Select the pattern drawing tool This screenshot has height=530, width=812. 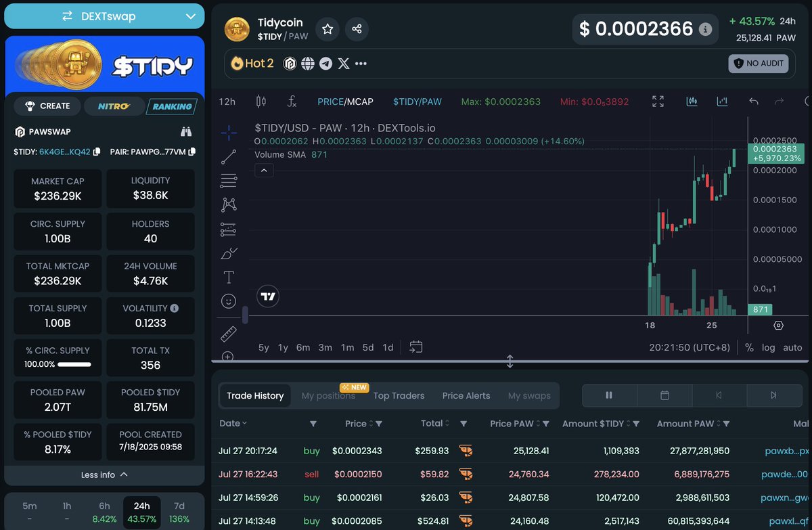[229, 205]
